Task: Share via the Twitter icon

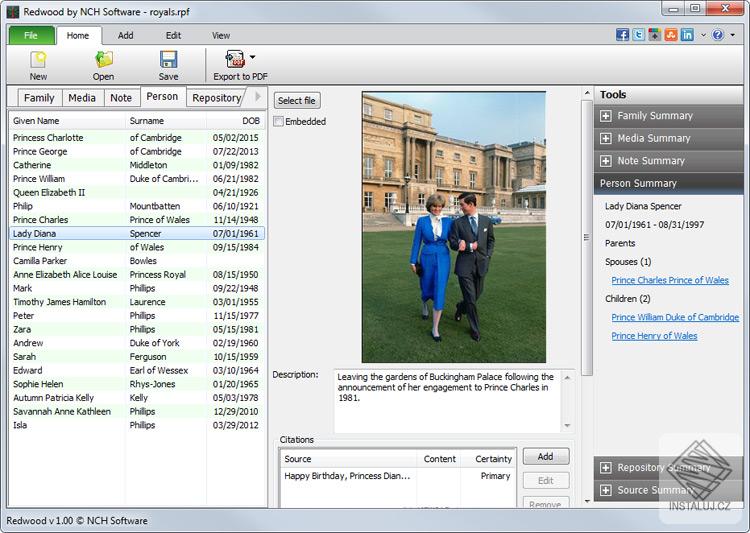Action: (639, 35)
